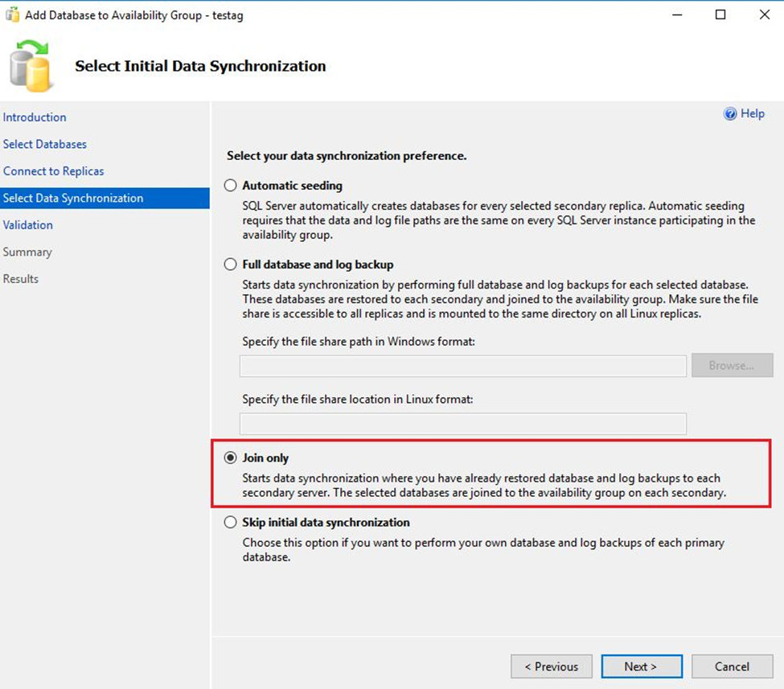Viewport: 784px width, 689px height.
Task: Click the Summary step in sidebar
Action: click(x=27, y=252)
